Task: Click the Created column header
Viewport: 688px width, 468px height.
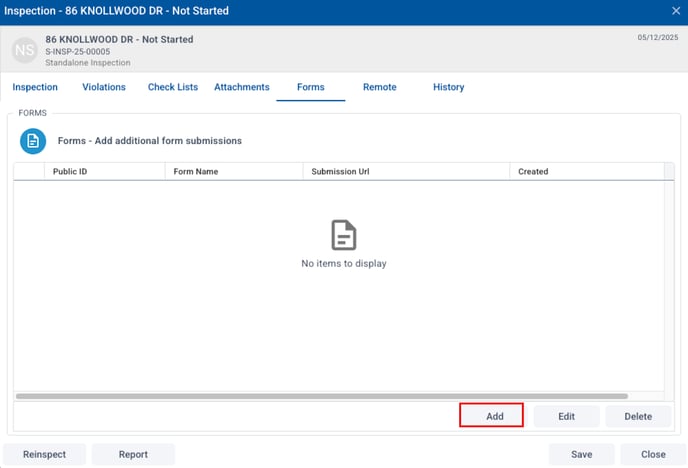Action: pyautogui.click(x=533, y=171)
